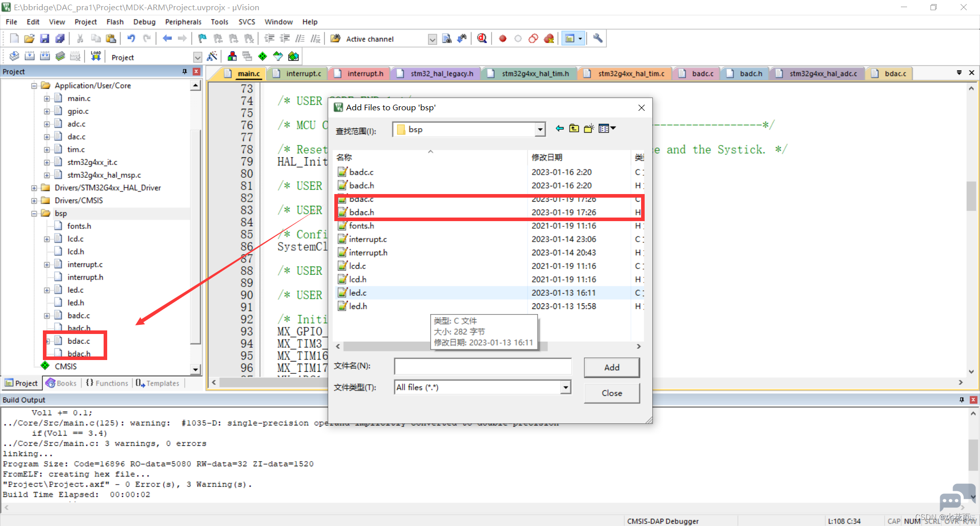The width and height of the screenshot is (980, 526).
Task: Open Options for Target magic wand icon
Action: (x=212, y=57)
